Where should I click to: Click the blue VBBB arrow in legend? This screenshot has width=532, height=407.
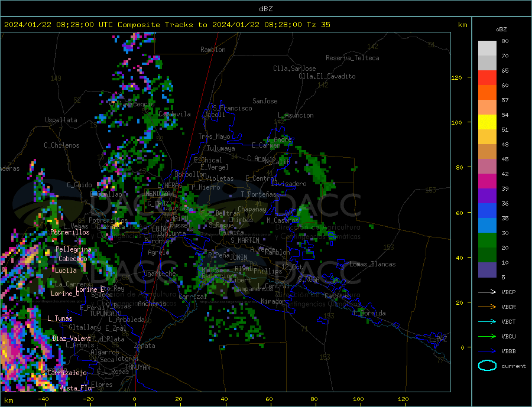pos(487,351)
